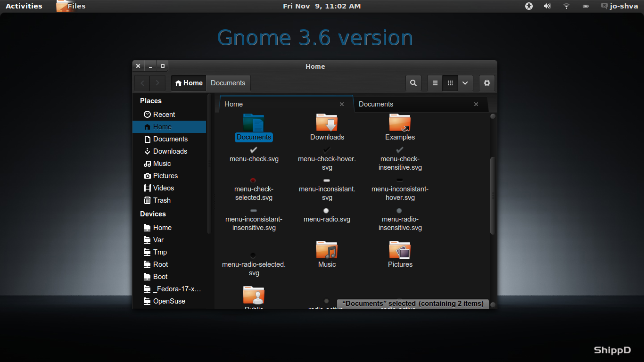644x362 pixels.
Task: Select the Documents folder icon
Action: click(x=254, y=123)
